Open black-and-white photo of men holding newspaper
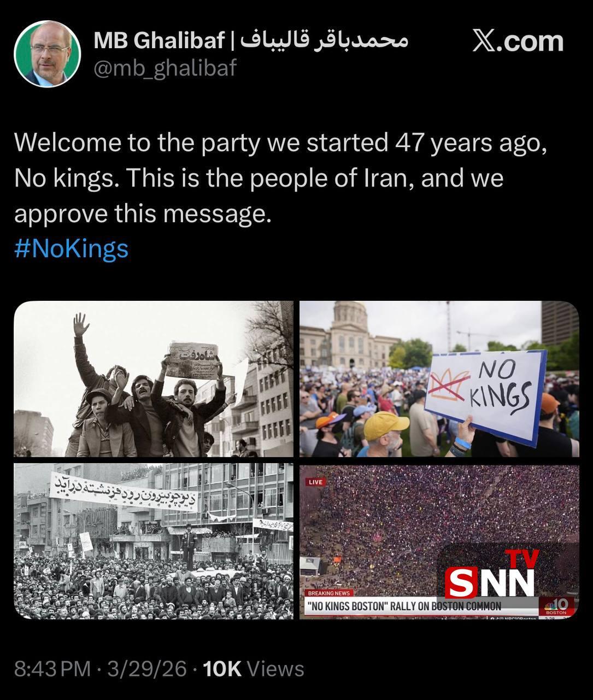This screenshot has height=700, width=593. tap(153, 378)
